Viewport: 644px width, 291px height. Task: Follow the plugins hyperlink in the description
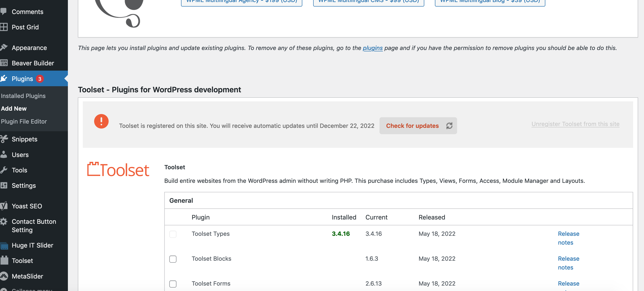click(x=372, y=48)
